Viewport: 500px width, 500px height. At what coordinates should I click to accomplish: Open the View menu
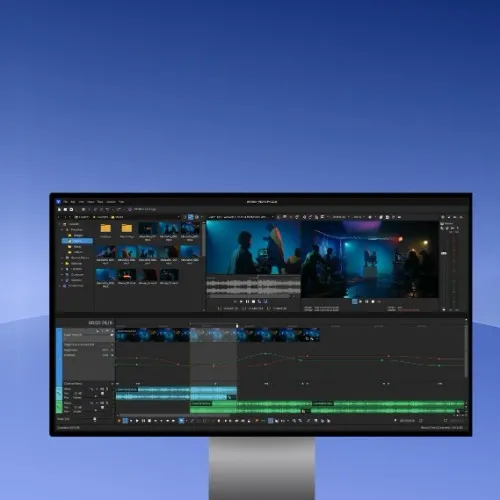click(x=81, y=202)
